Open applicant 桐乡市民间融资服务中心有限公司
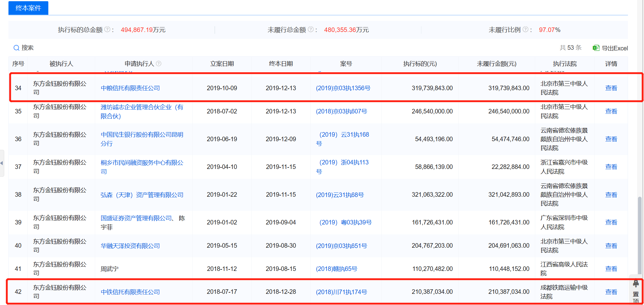This screenshot has width=644, height=305. pos(142,167)
